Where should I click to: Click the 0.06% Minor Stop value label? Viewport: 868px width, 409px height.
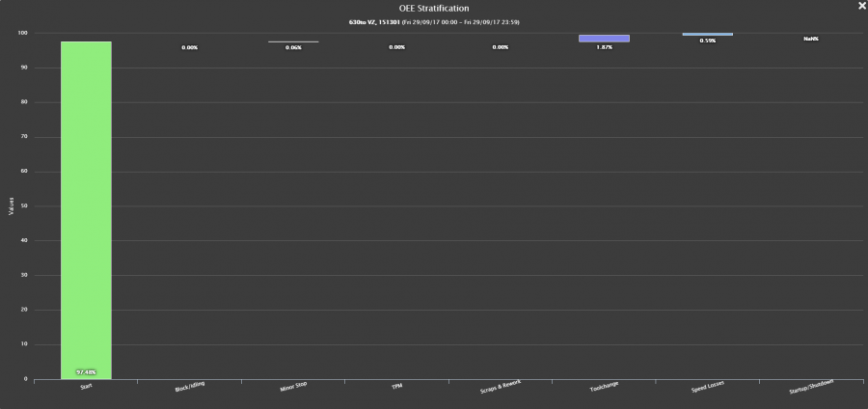293,47
